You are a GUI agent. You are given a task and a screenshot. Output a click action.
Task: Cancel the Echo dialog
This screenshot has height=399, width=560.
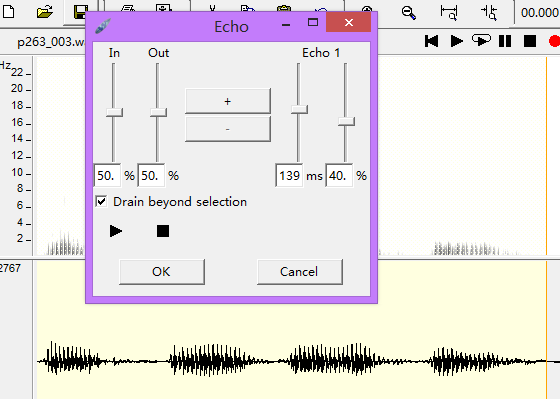tap(300, 272)
